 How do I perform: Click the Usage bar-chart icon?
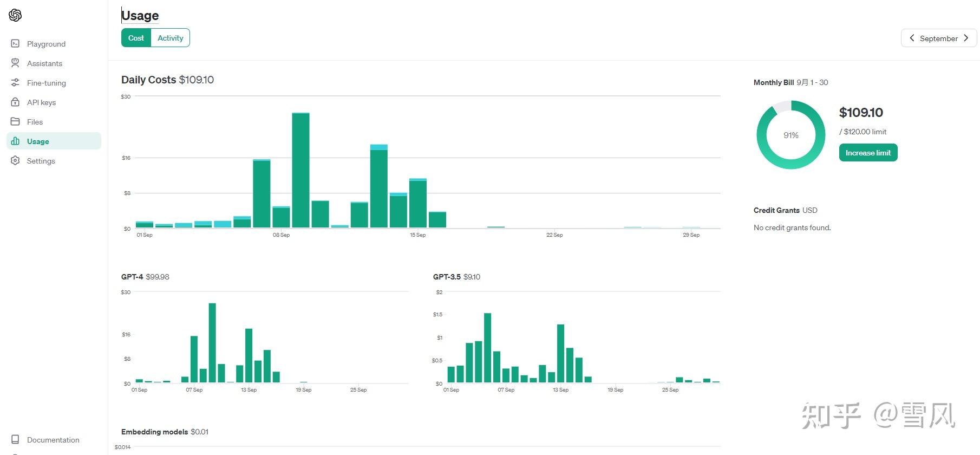point(15,141)
